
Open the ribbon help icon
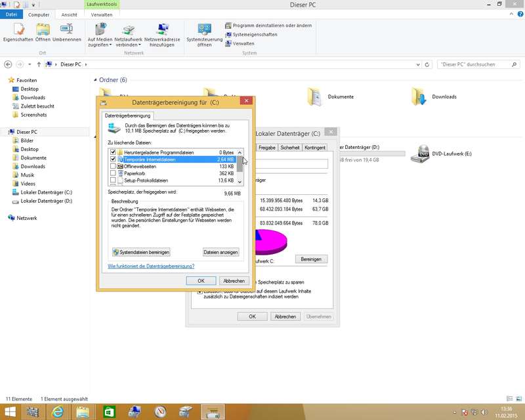520,14
